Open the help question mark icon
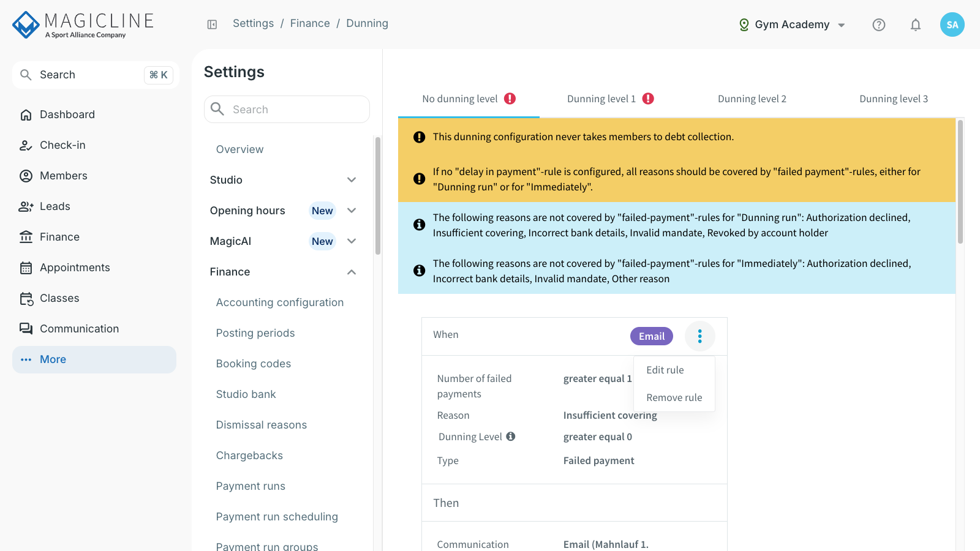980x551 pixels. tap(879, 24)
